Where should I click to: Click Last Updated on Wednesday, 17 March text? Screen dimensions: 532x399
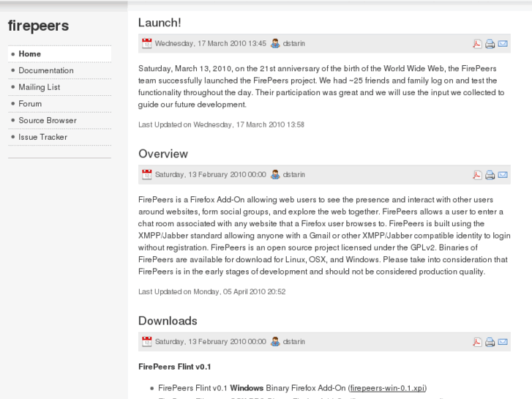click(x=221, y=124)
